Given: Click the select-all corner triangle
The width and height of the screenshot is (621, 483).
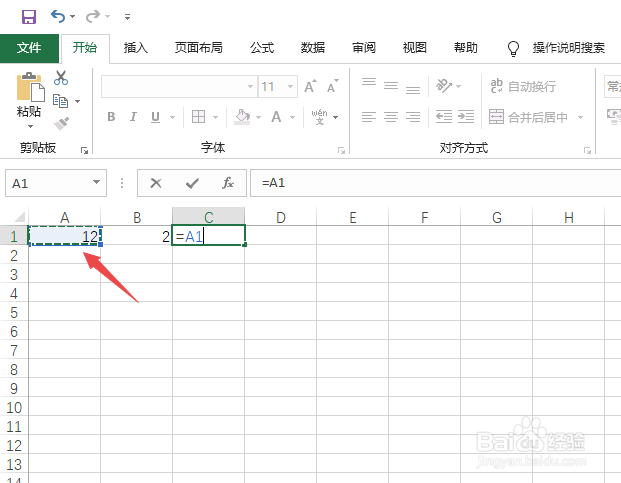Looking at the screenshot, I should point(20,217).
